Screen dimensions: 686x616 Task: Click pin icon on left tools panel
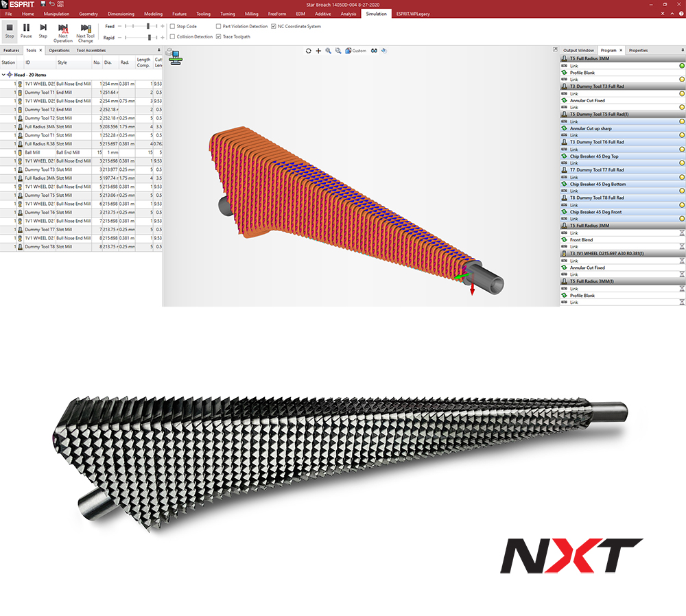coord(159,50)
